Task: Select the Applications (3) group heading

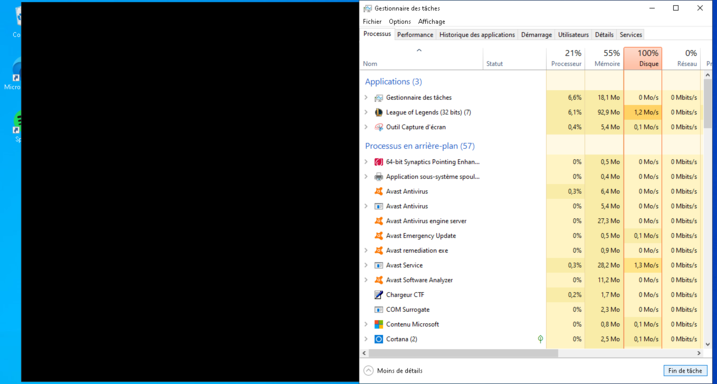Action: point(393,82)
